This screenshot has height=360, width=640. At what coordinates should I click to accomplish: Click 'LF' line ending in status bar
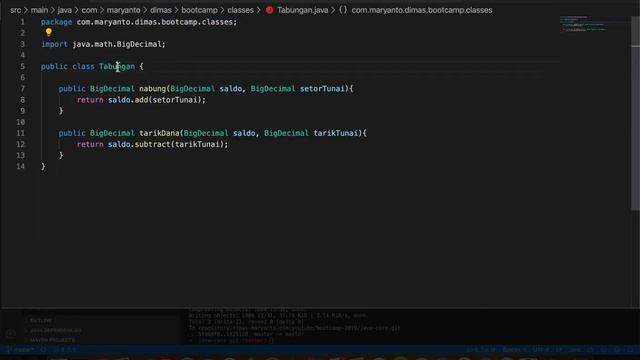(559, 350)
